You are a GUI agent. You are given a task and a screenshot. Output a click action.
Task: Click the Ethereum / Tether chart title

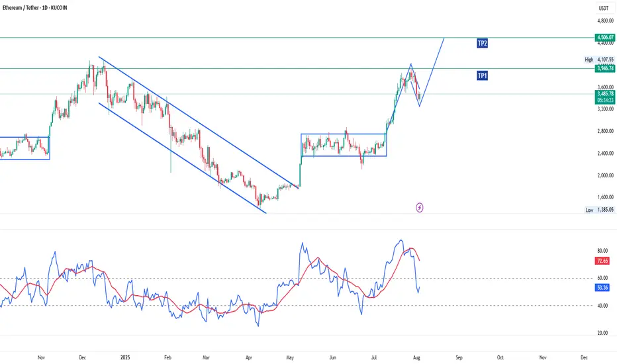34,7
